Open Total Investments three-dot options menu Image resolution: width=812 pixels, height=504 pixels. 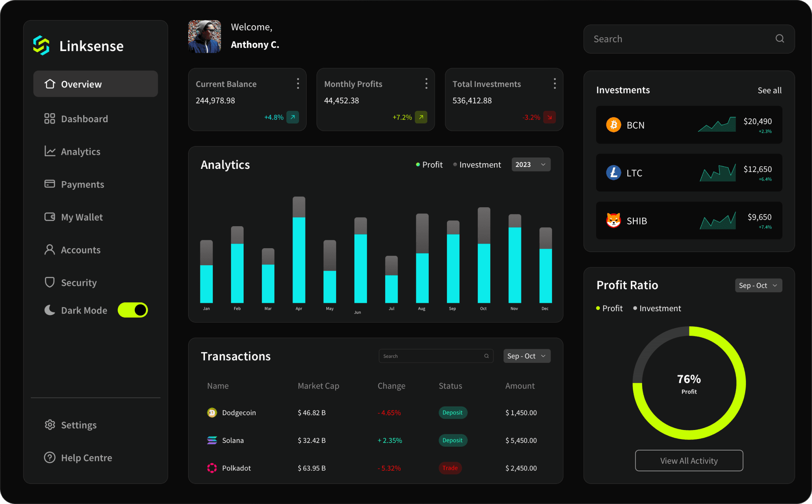pos(554,83)
